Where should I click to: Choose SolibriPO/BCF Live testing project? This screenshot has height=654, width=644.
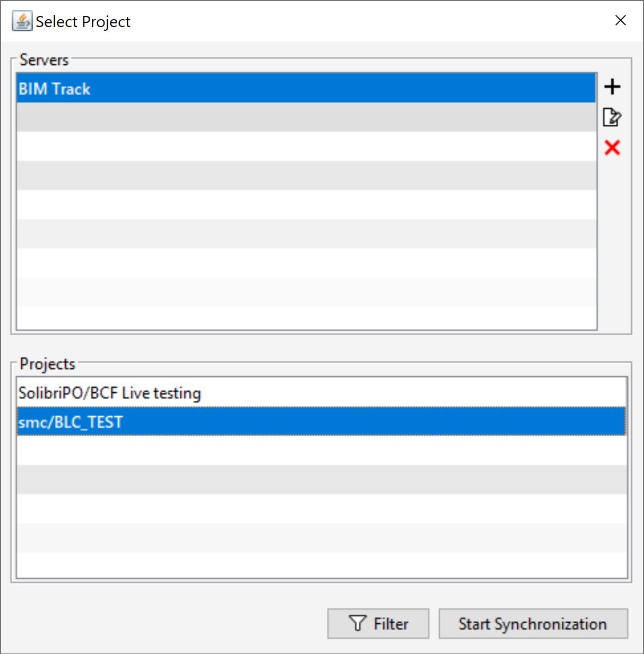coord(321,393)
